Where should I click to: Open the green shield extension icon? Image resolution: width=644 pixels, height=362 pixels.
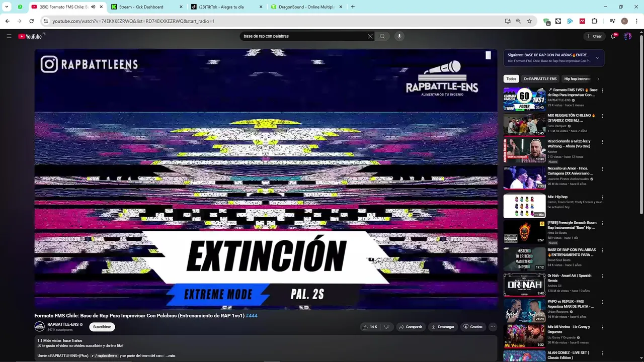pyautogui.click(x=546, y=21)
